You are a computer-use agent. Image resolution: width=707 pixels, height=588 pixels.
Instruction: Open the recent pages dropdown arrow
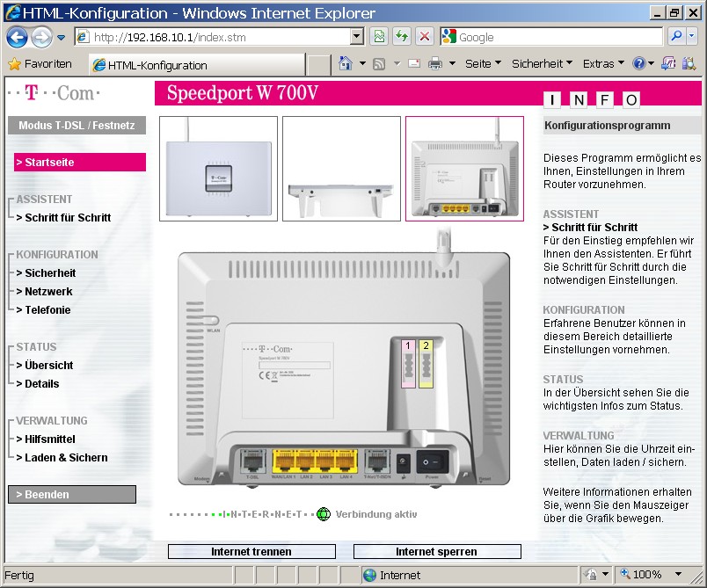tap(61, 38)
